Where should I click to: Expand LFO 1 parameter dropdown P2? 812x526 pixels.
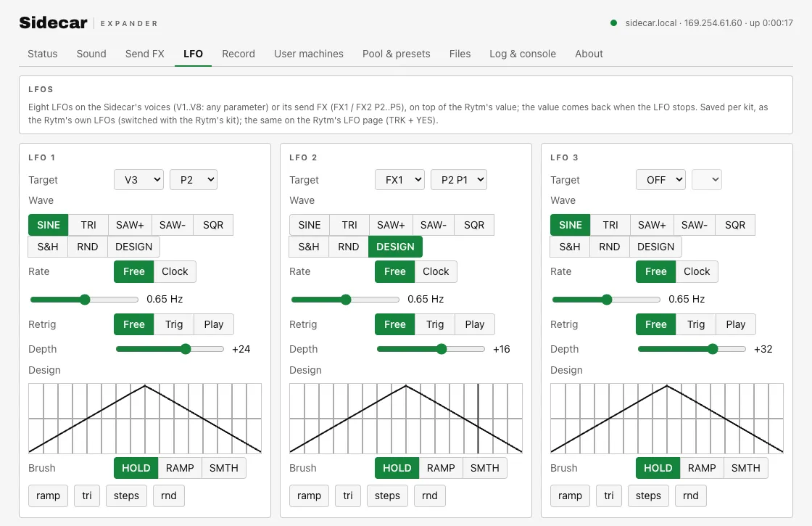pyautogui.click(x=194, y=180)
